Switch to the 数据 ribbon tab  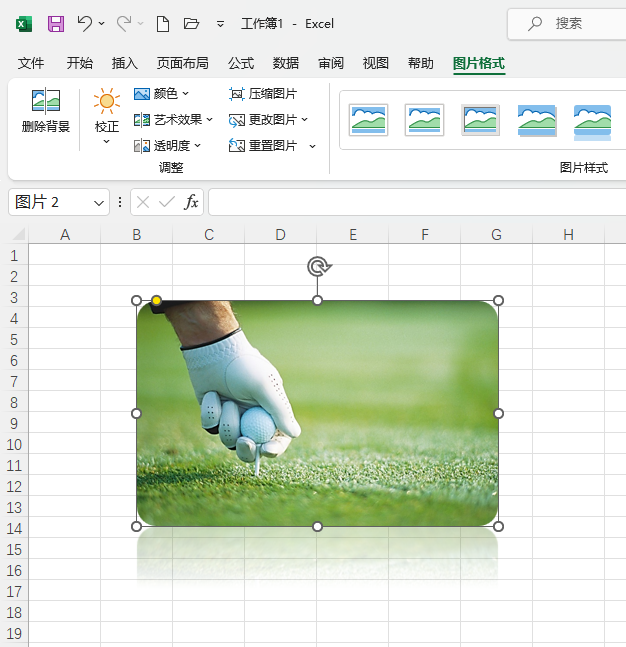286,63
